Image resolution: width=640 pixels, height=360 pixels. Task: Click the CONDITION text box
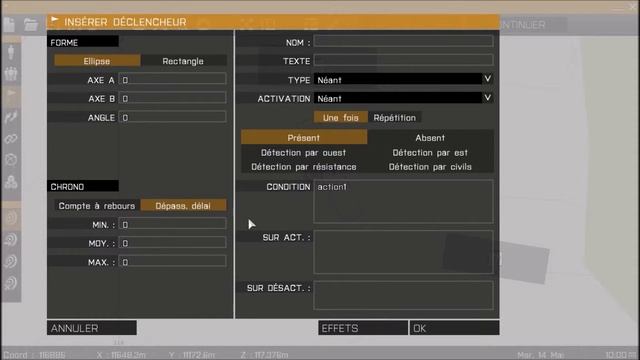tap(403, 202)
